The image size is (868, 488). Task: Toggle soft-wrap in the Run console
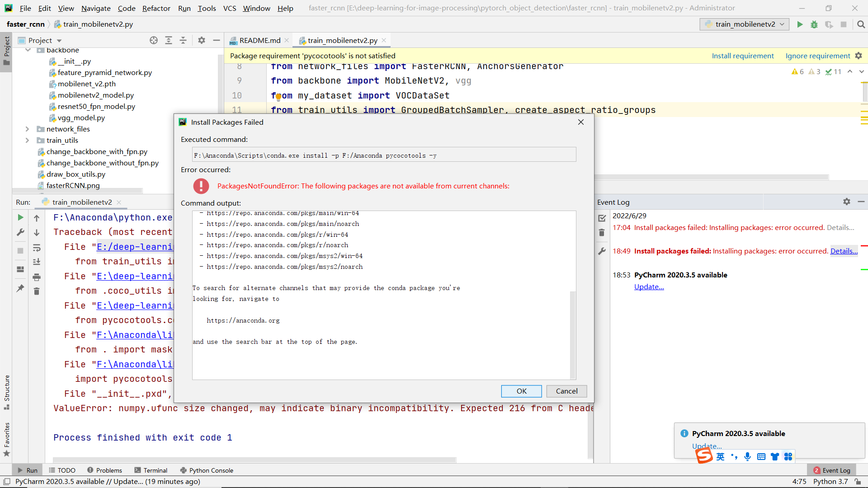coord(37,248)
